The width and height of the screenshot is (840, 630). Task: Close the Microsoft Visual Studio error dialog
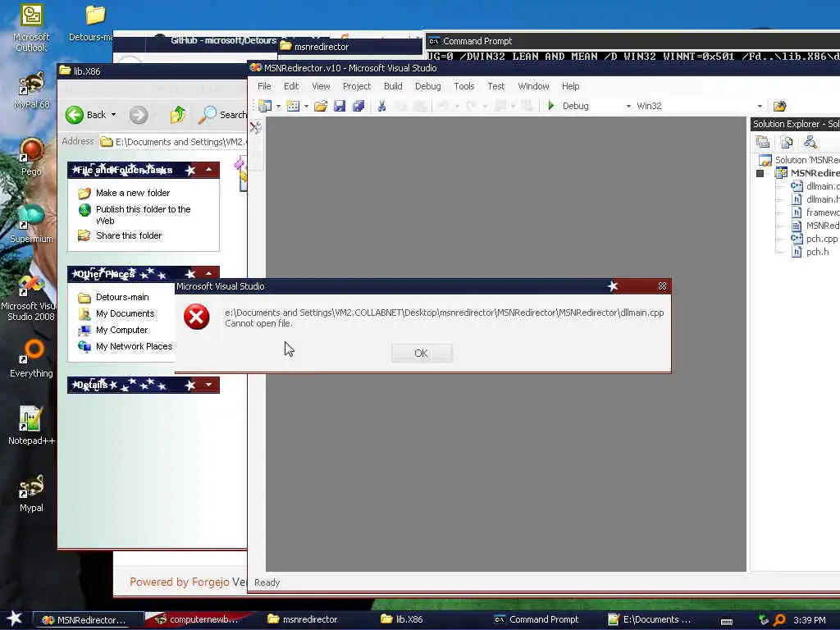click(x=662, y=286)
